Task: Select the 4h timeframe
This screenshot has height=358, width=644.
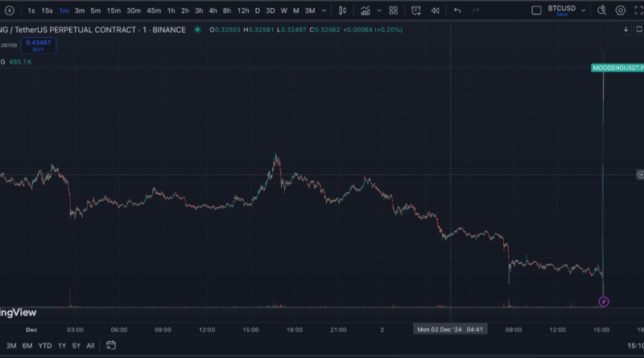Action: click(213, 10)
